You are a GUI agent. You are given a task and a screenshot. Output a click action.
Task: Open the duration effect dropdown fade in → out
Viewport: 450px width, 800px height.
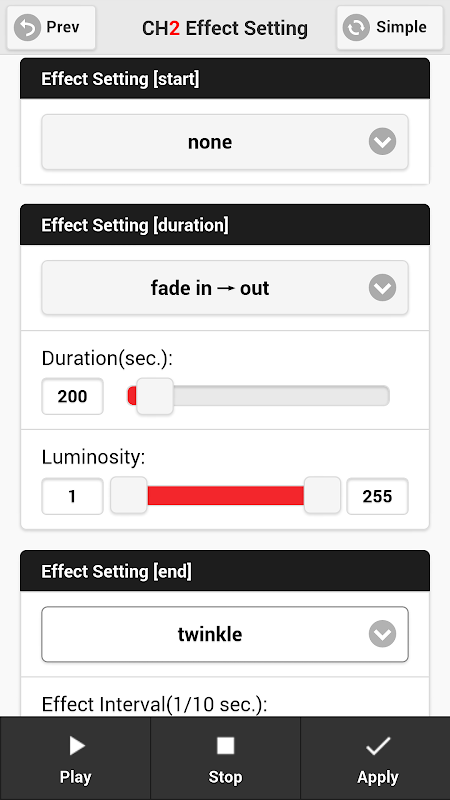(x=225, y=288)
